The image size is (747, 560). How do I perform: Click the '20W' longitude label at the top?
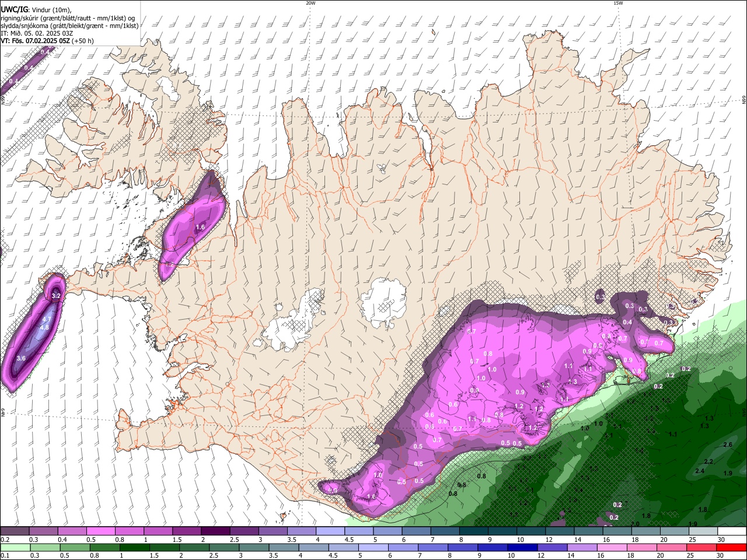[310, 3]
